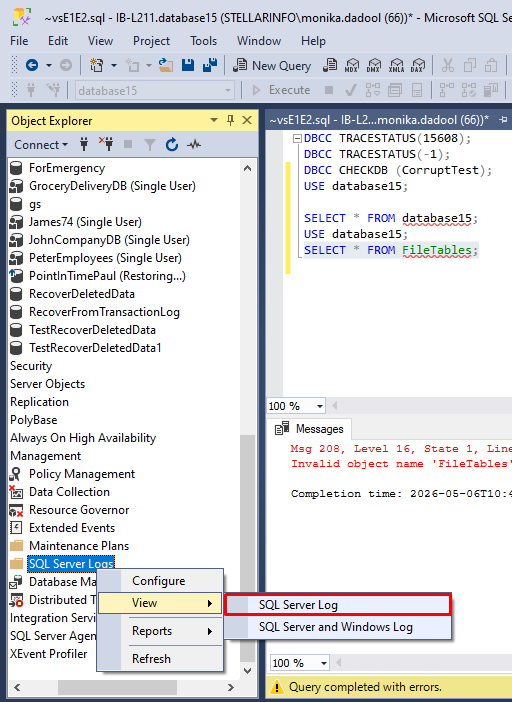This screenshot has height=702, width=512.
Task: Click the Cancel Executing Query stop icon
Action: click(x=329, y=90)
